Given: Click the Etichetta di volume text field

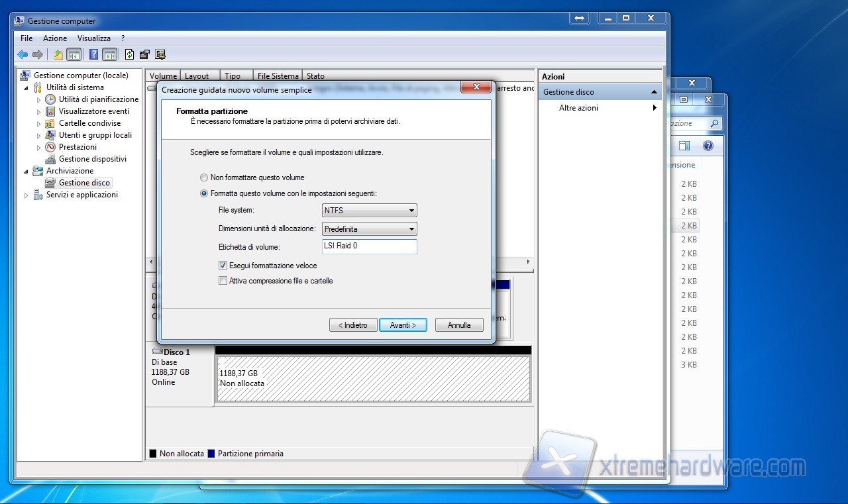Looking at the screenshot, I should click(x=369, y=246).
